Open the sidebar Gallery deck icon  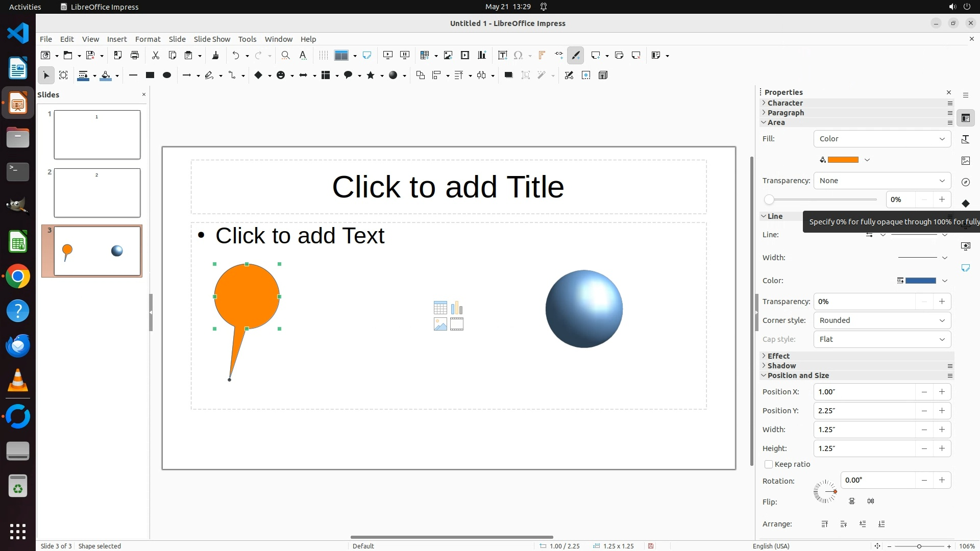pos(965,161)
